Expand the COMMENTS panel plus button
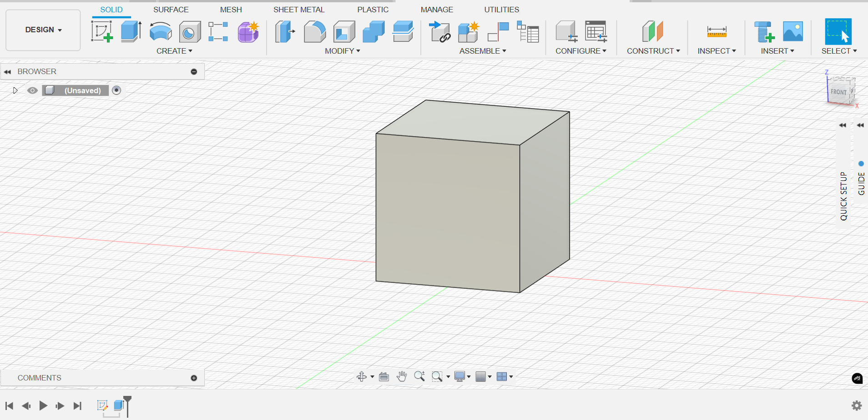This screenshot has height=420, width=868. click(x=194, y=378)
